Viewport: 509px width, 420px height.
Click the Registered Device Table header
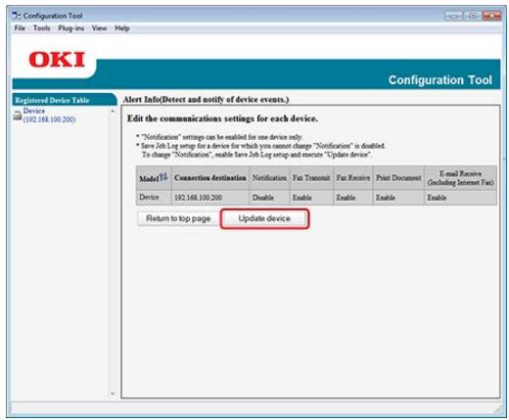[x=64, y=100]
